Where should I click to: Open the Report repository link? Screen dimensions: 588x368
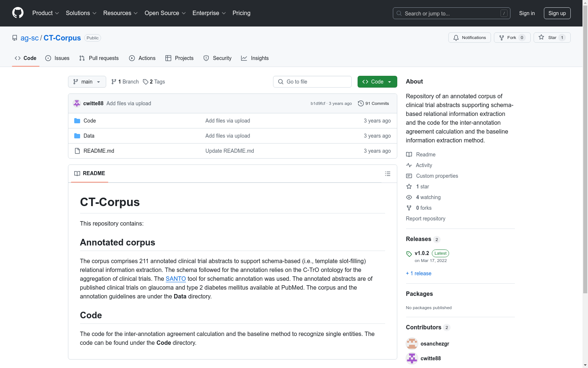click(426, 219)
